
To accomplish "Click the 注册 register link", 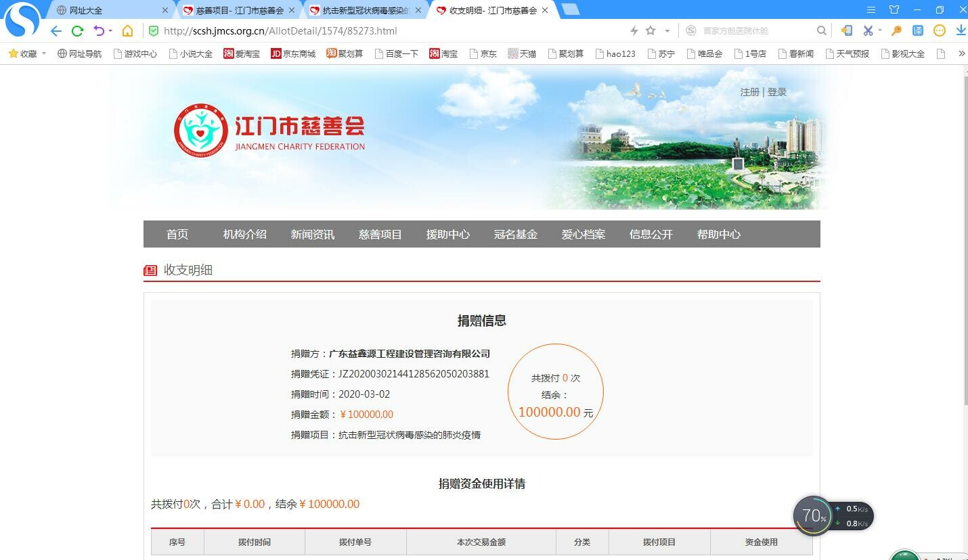I will 749,92.
